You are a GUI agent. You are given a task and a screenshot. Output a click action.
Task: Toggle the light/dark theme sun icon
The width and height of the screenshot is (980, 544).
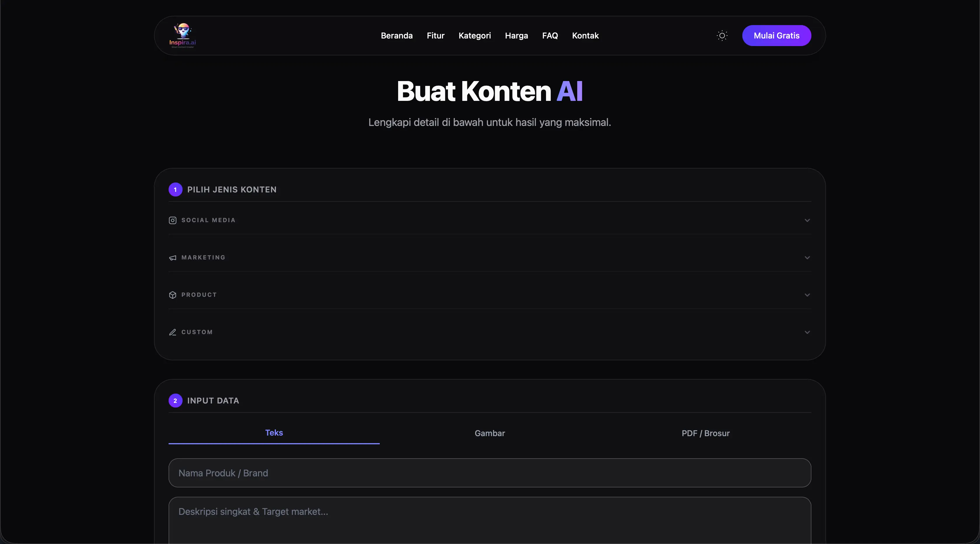722,36
